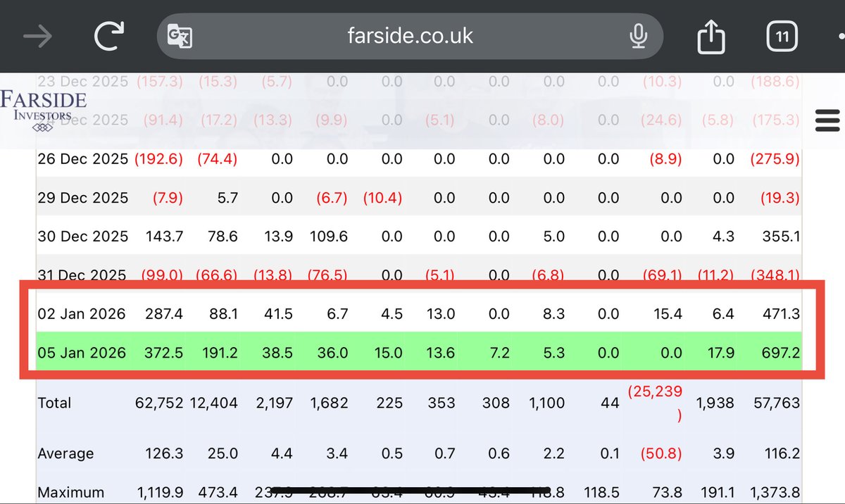Click the Maximum row label

(70, 493)
